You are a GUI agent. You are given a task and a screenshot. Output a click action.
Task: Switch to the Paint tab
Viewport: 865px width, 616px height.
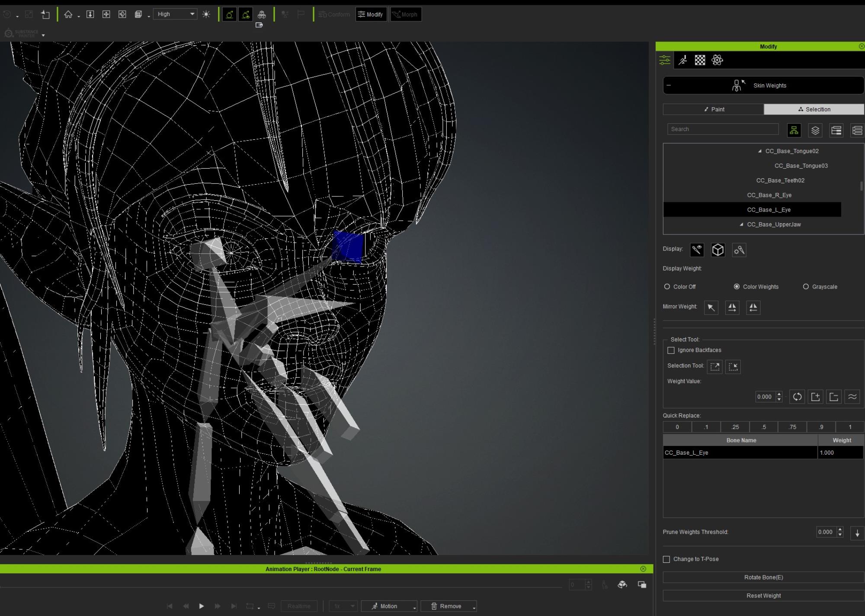(714, 109)
